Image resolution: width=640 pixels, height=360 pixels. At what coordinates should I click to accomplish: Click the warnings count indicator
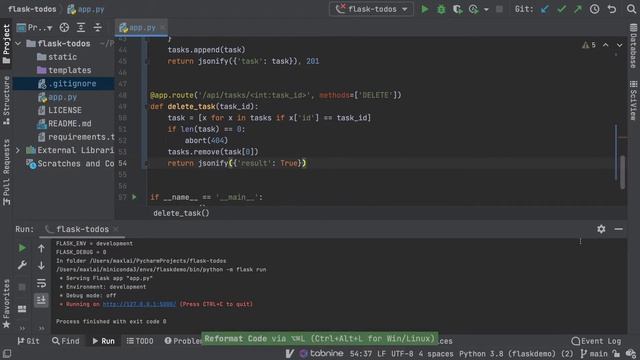(589, 45)
